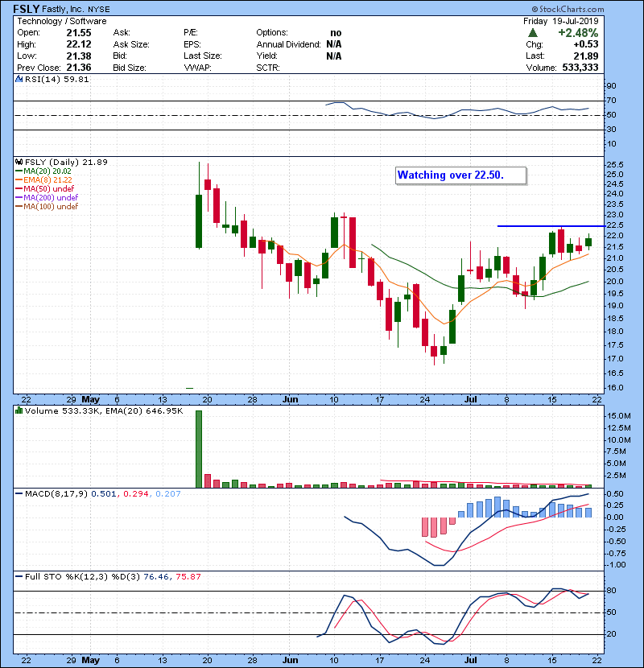Click the High price value 22.12
Viewport: 644px width, 668px height.
(x=79, y=44)
